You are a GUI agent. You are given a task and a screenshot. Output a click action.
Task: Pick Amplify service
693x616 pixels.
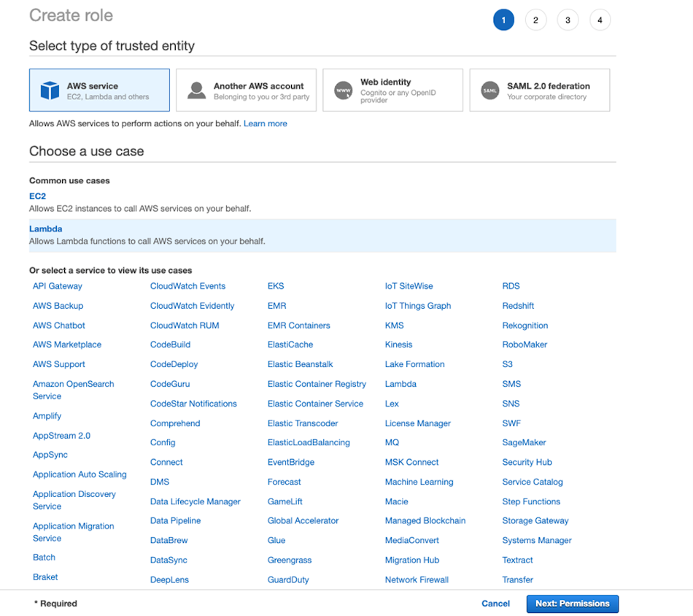(47, 416)
